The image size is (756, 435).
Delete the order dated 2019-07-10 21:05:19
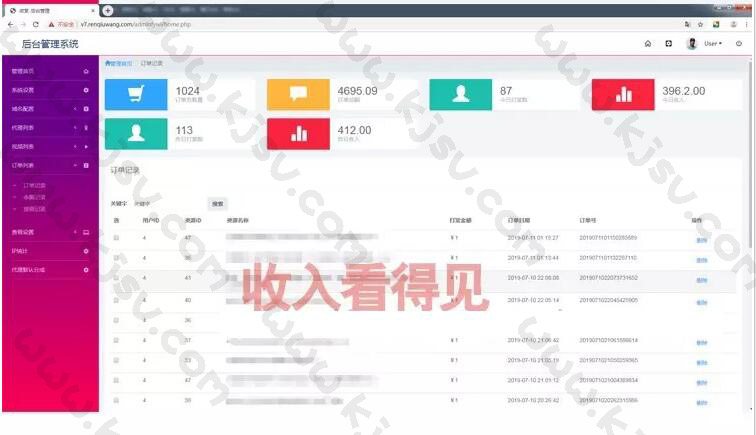702,363
